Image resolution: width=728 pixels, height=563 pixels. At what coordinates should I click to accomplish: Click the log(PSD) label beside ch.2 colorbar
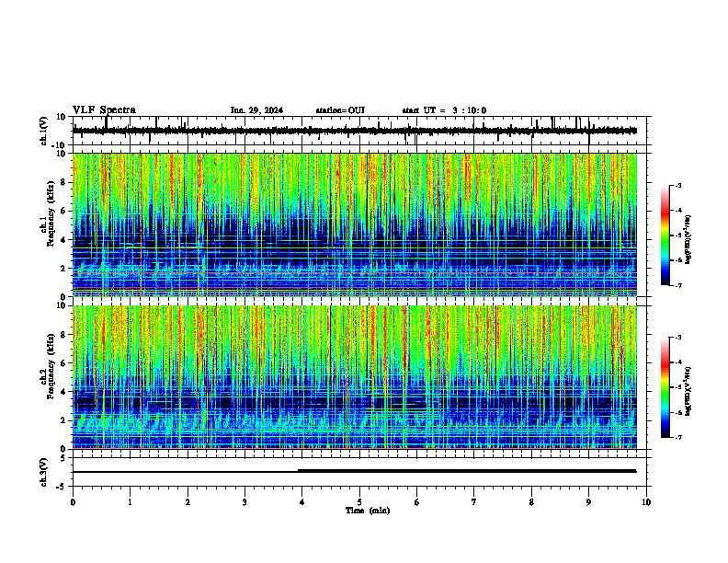click(688, 391)
